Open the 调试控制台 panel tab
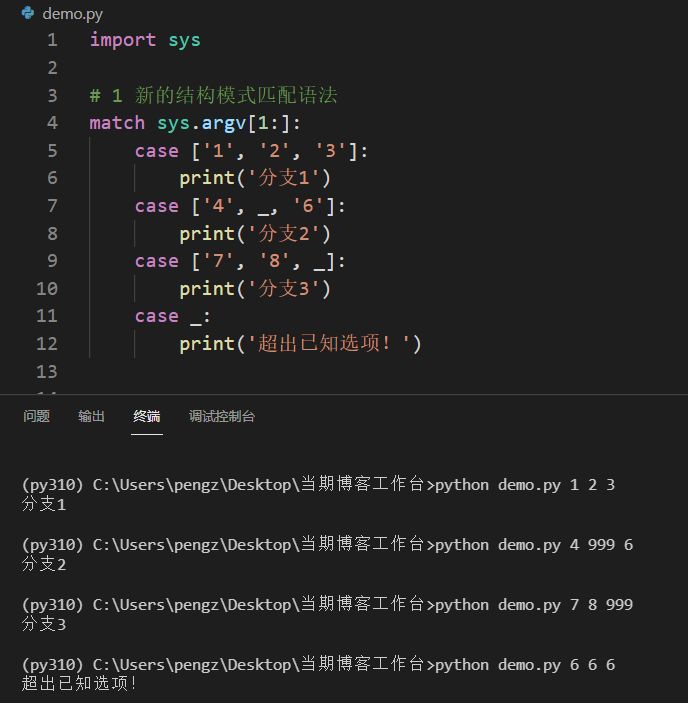The height and width of the screenshot is (703, 688). point(222,416)
